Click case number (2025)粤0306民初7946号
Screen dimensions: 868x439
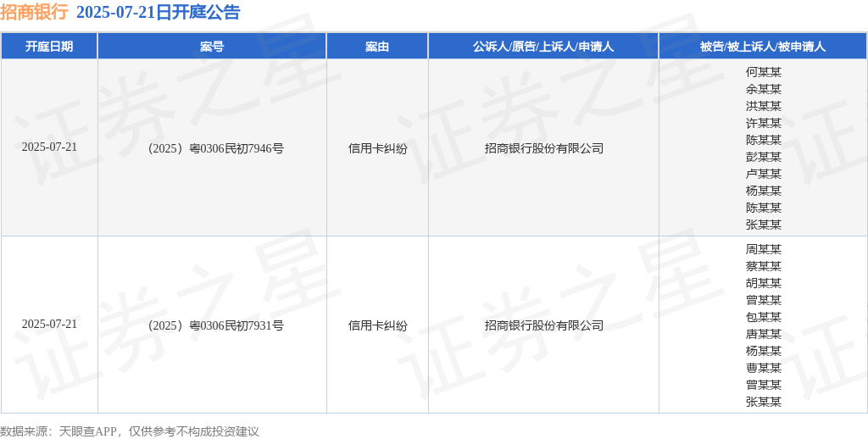pyautogui.click(x=216, y=148)
